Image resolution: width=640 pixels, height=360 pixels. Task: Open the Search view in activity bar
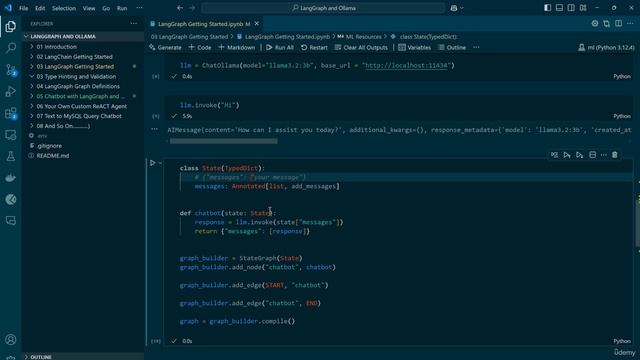click(11, 48)
